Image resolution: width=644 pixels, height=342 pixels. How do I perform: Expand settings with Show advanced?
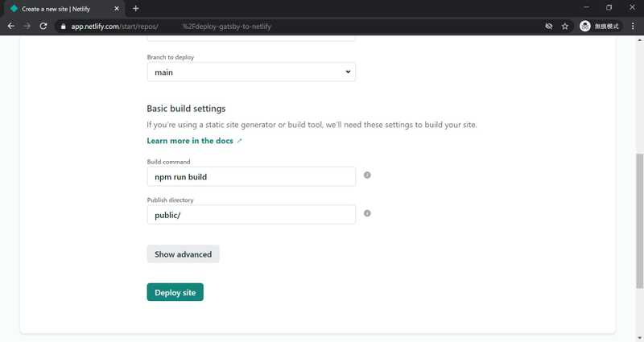pyautogui.click(x=183, y=254)
